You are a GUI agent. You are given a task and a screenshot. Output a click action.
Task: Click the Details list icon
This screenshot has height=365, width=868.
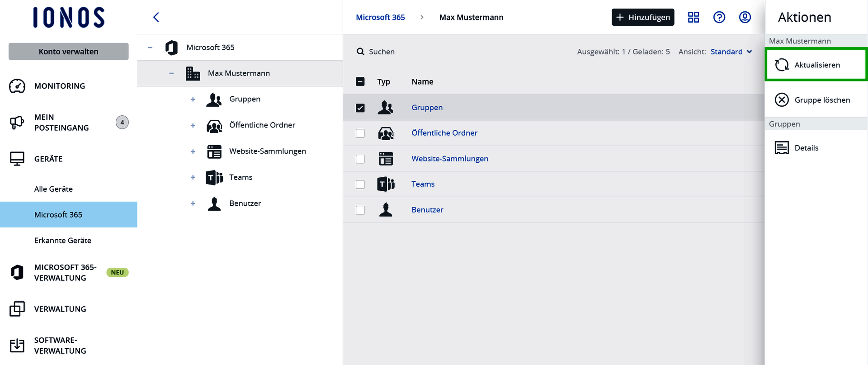[782, 148]
